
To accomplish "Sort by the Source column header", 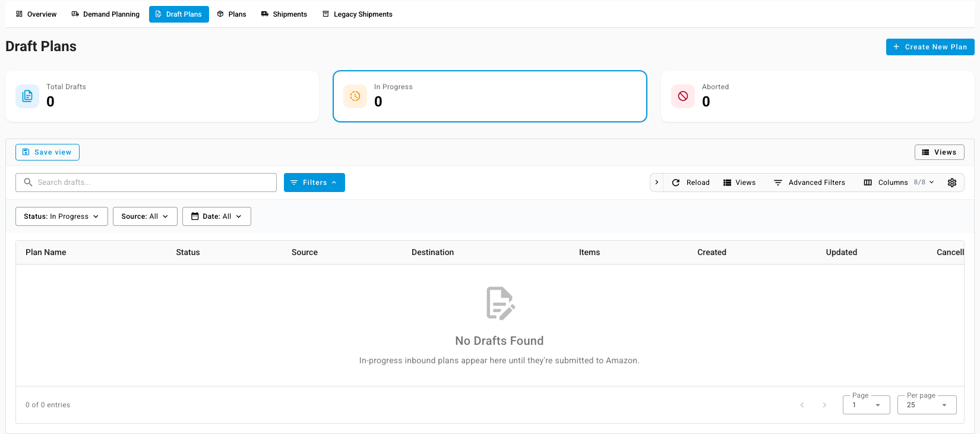I will pos(305,253).
